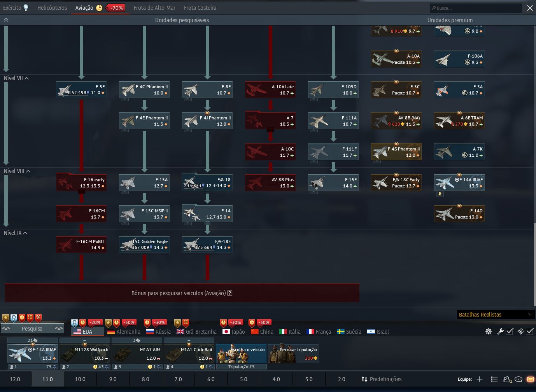The image size is (536, 392).
Task: Switch to the Helicópteros tab
Action: tap(52, 8)
